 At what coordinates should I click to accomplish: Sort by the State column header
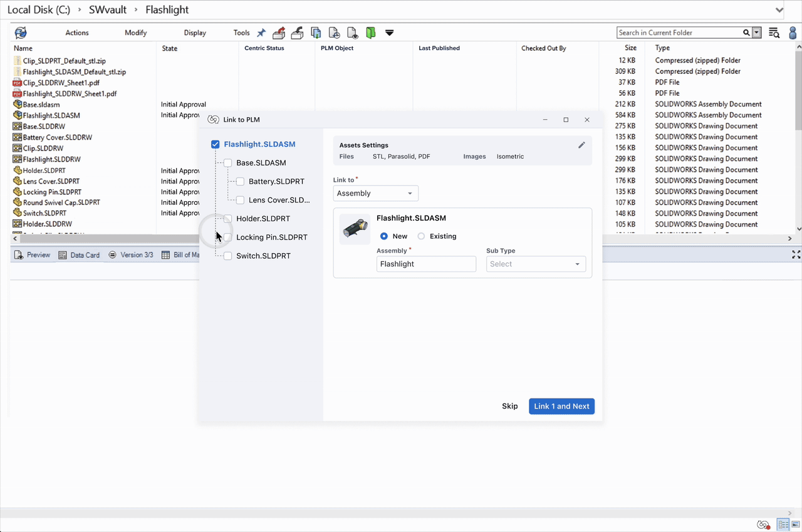click(170, 48)
